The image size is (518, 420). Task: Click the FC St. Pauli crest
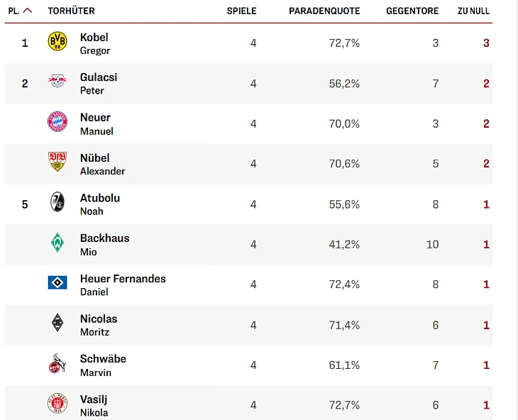coord(57,403)
